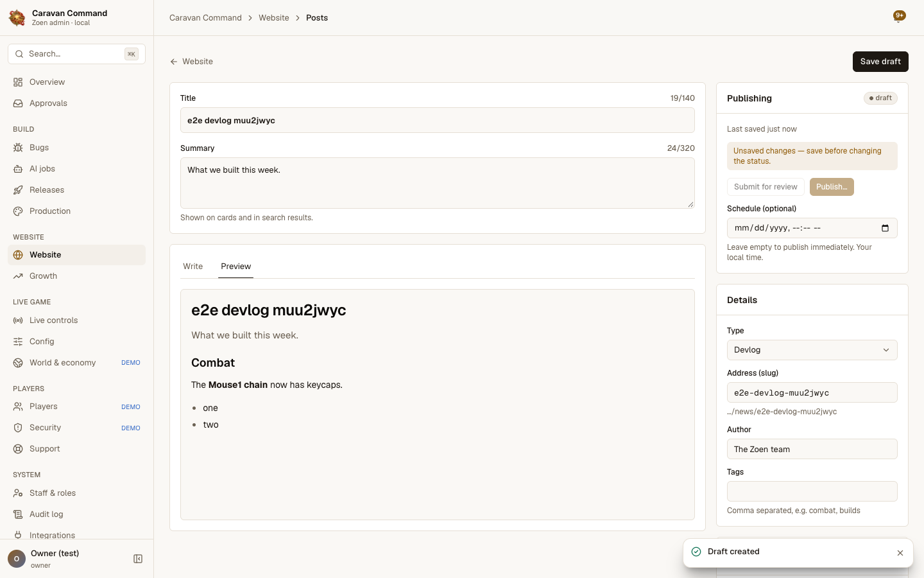Click Website in the breadcrumb
Viewport: 924px width, 578px height.
274,18
